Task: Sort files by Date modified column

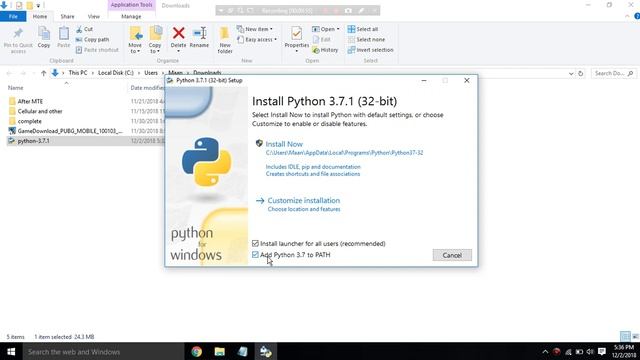Action: 147,88
